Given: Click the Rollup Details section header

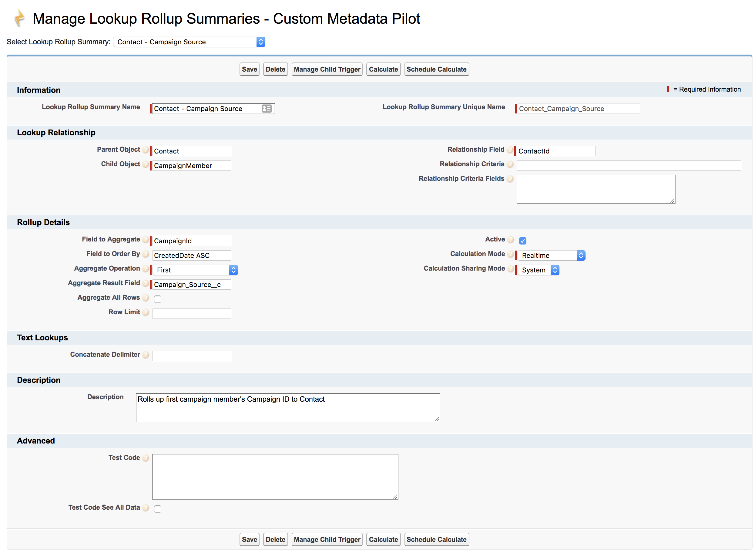Looking at the screenshot, I should pyautogui.click(x=43, y=222).
